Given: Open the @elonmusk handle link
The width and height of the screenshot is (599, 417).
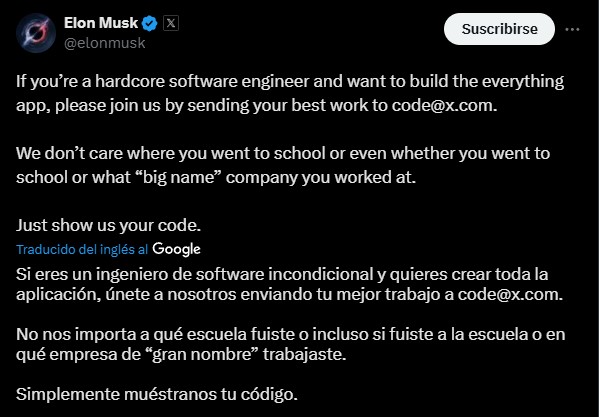Looking at the screenshot, I should pos(105,43).
